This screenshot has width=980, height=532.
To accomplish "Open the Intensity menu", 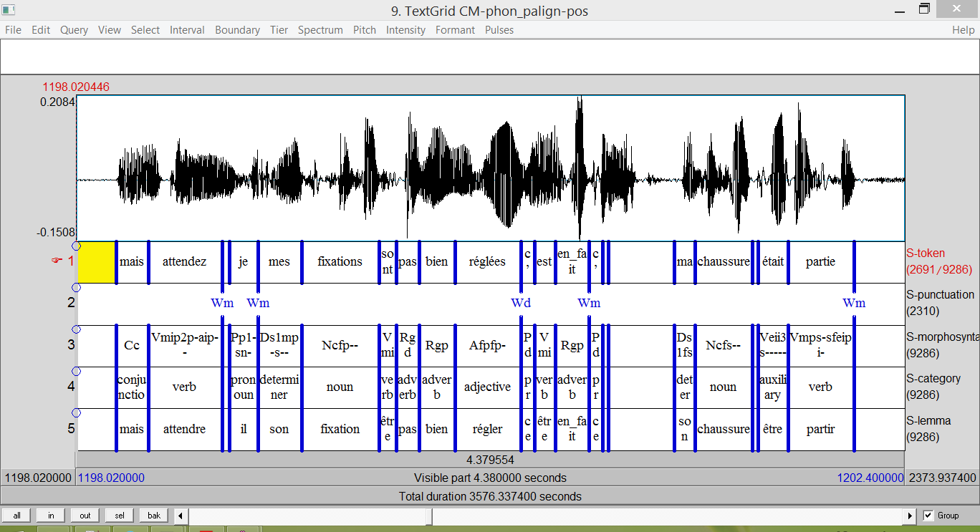I will pyautogui.click(x=405, y=30).
